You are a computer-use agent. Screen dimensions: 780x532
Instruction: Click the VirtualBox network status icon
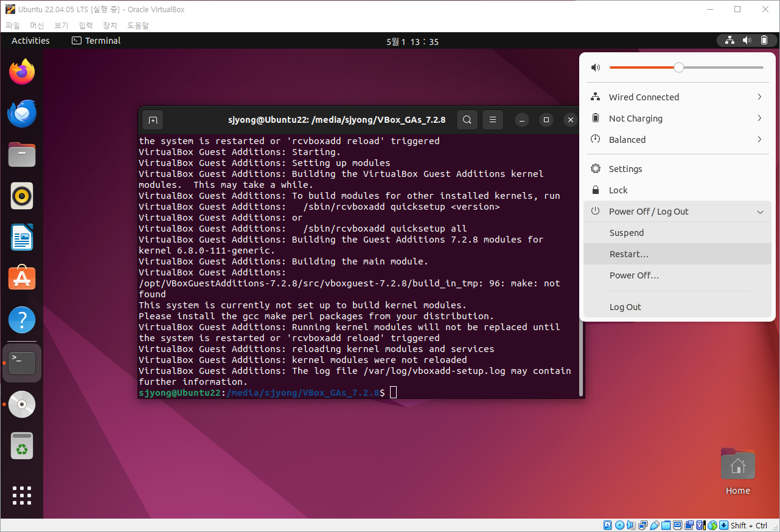pos(643,525)
